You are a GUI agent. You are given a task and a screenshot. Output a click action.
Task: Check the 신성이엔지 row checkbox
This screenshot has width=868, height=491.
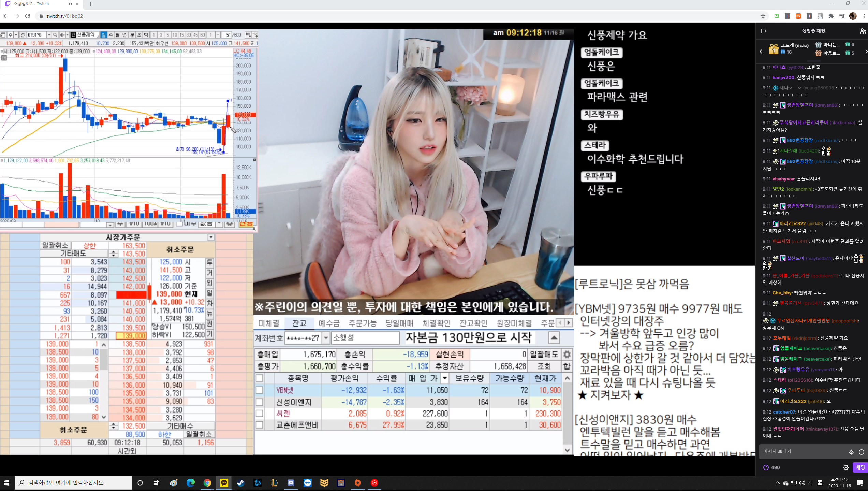(x=260, y=402)
